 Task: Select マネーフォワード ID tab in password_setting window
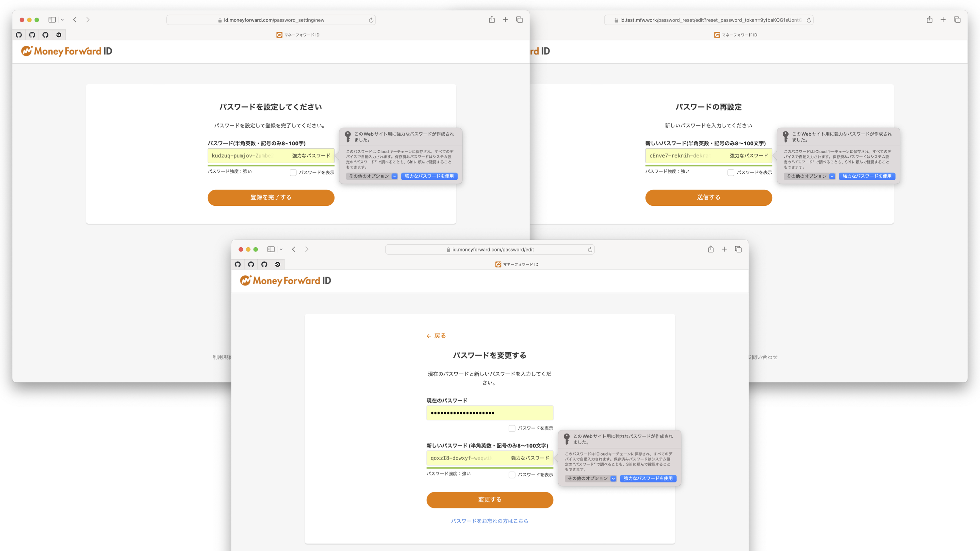tap(298, 35)
